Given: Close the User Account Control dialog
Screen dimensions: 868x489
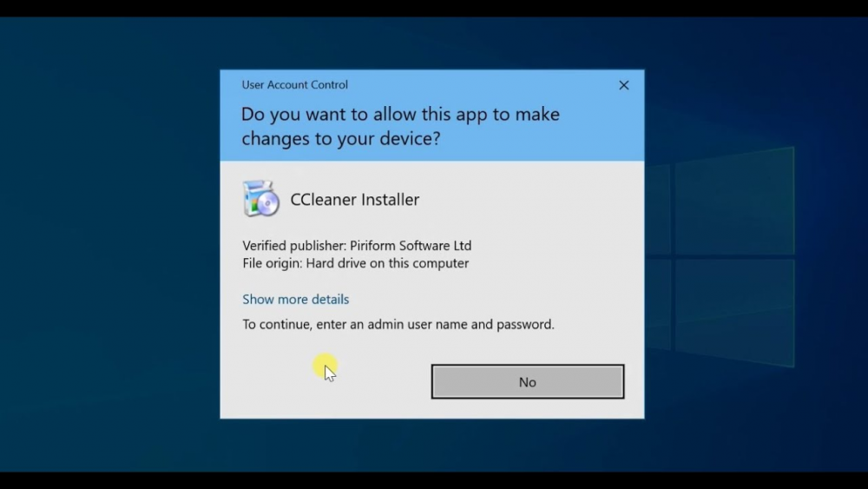Looking at the screenshot, I should (x=624, y=85).
